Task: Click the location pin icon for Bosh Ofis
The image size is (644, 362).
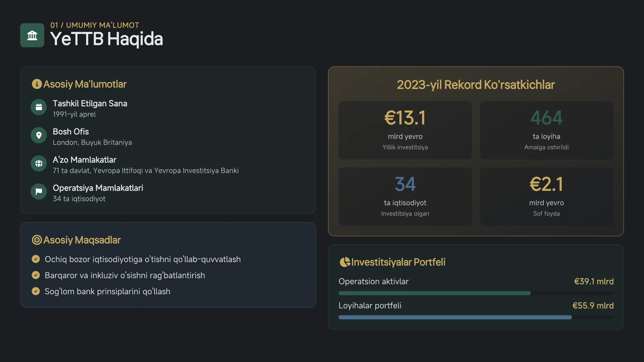Action: (x=39, y=136)
